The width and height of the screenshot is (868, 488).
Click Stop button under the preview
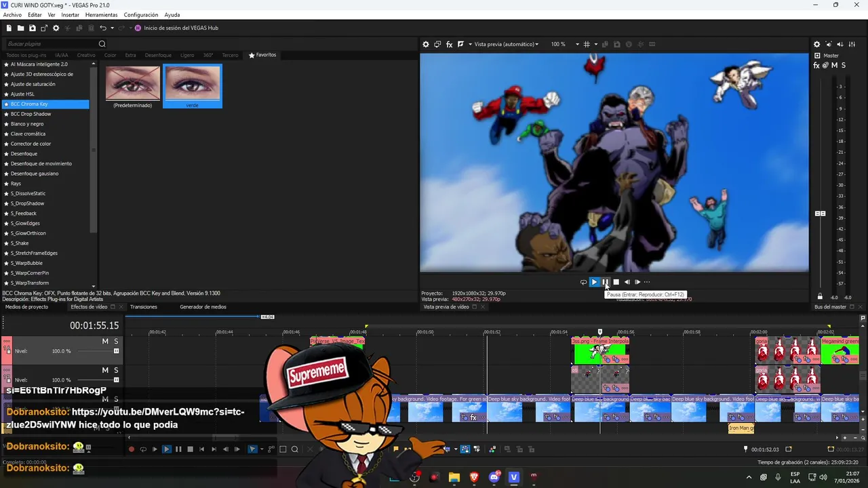pyautogui.click(x=616, y=282)
